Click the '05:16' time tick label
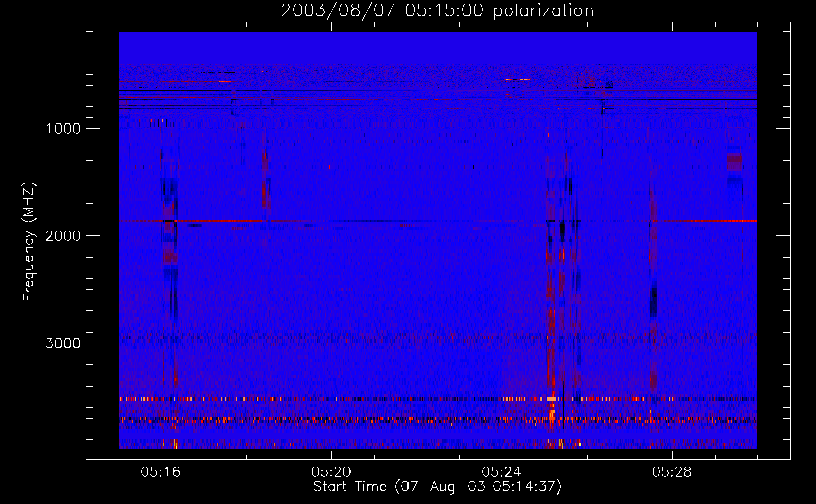816x504 pixels. (161, 472)
